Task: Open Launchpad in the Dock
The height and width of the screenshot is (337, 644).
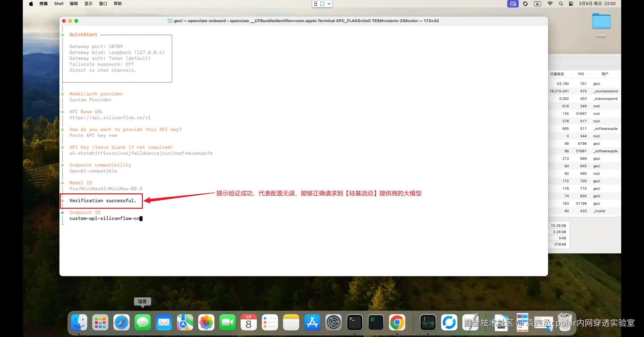Action: point(100,323)
